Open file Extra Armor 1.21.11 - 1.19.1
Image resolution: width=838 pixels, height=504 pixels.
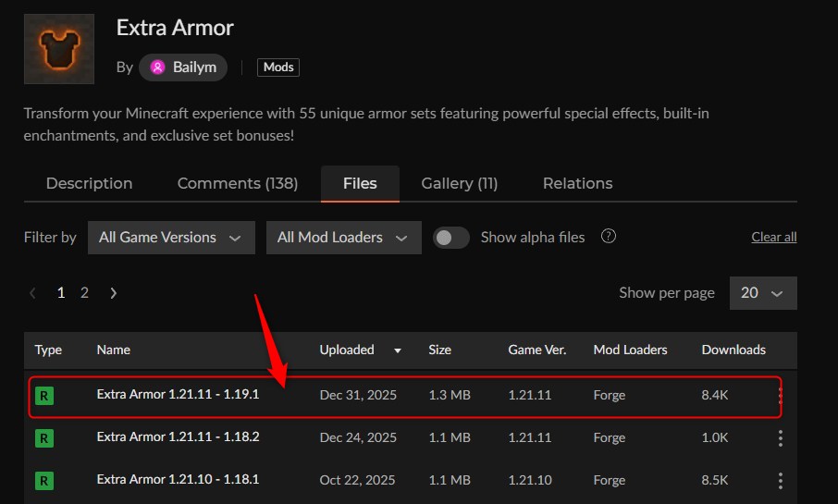[x=178, y=395]
